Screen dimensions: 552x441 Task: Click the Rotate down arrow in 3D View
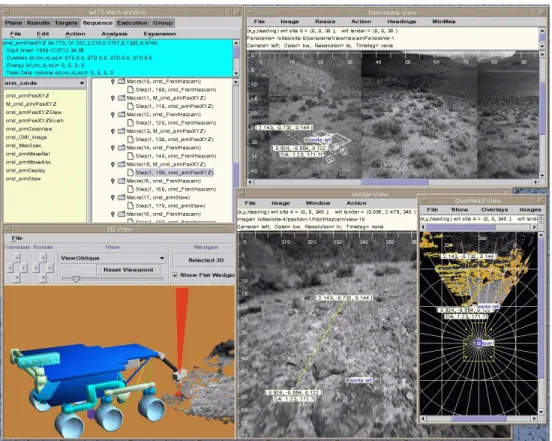coord(43,277)
